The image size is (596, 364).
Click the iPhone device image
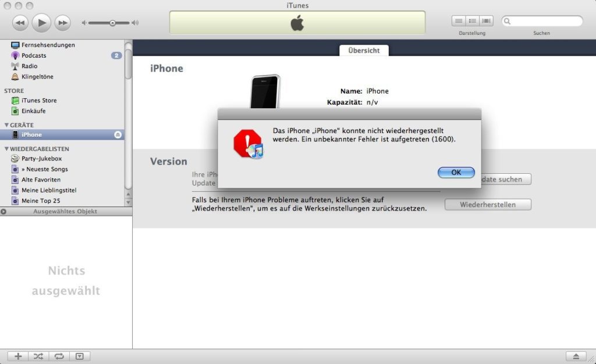point(265,91)
